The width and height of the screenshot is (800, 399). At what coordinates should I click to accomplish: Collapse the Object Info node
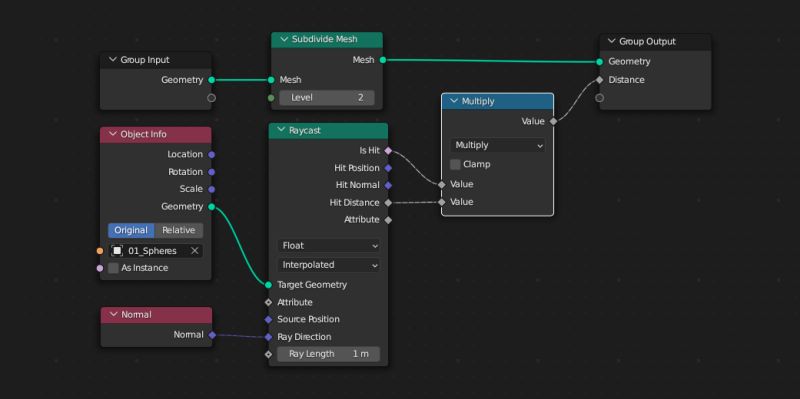pyautogui.click(x=113, y=134)
